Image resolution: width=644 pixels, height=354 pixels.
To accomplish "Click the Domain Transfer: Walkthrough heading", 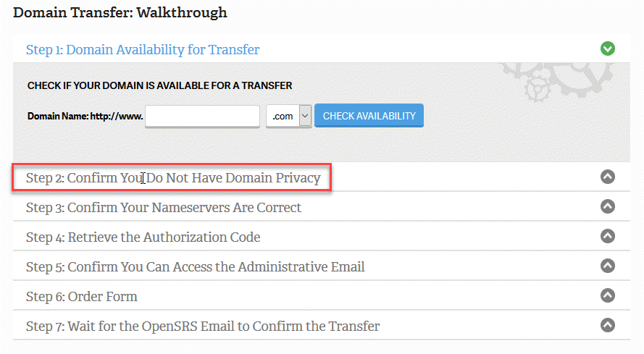I will 120,13.
